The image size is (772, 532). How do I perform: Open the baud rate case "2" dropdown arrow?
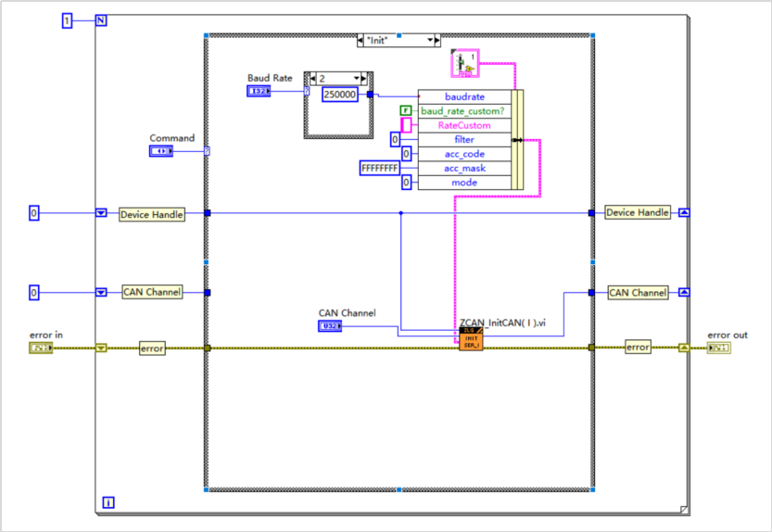[357, 79]
